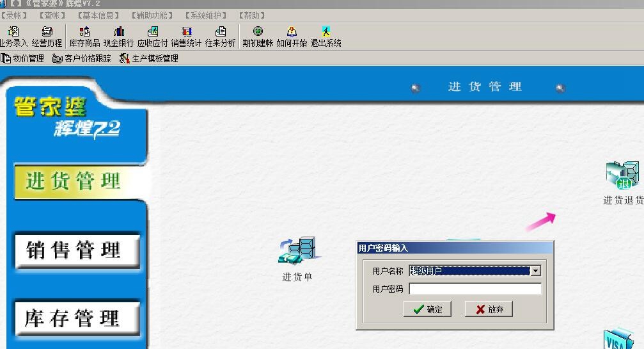Expand the 用户名称 dropdown arrow
Image resolution: width=644 pixels, height=349 pixels.
pos(535,271)
